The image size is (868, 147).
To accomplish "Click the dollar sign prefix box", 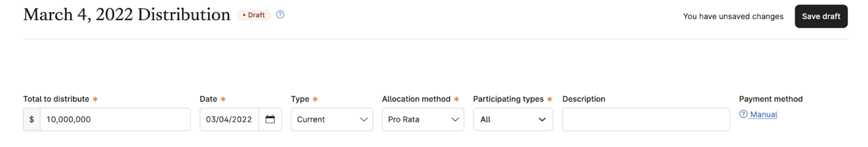I will click(x=32, y=119).
